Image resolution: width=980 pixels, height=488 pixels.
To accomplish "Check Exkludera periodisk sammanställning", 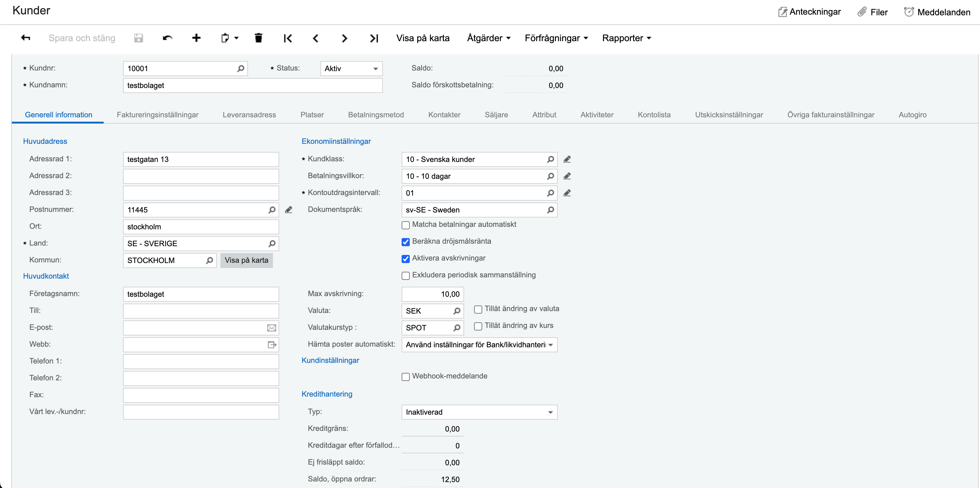I will [406, 276].
